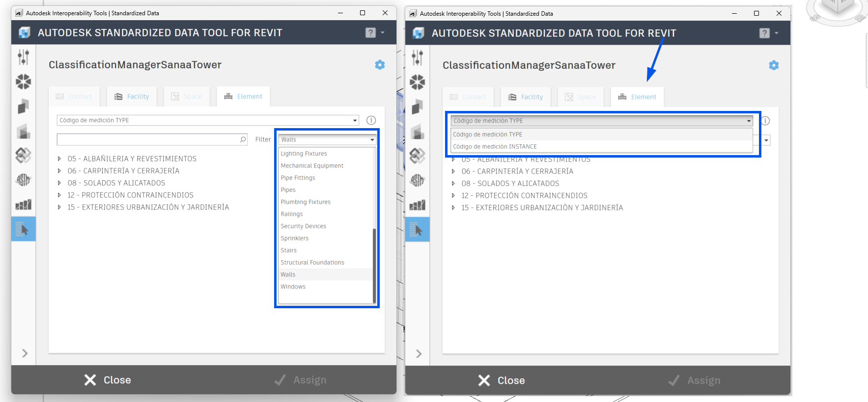Viewport: 868px width, 402px height.
Task: Click the info circle icon in left window
Action: coord(371,120)
